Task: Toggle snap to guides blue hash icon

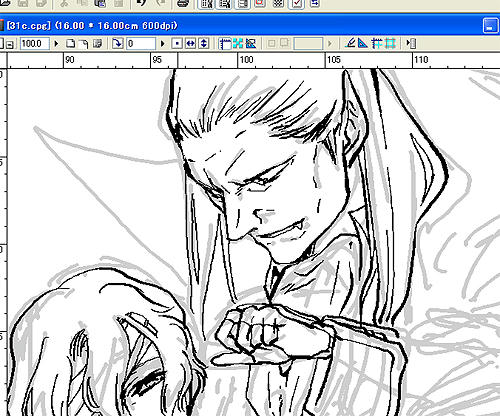Action: pos(377,43)
